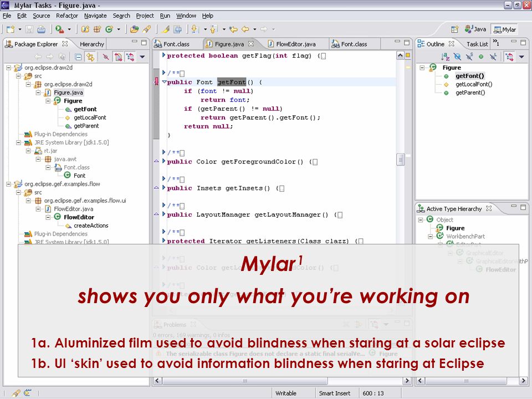The width and height of the screenshot is (532, 399).
Task: Click the Sort alphabetically icon in Outline
Action: pyautogui.click(x=445, y=57)
